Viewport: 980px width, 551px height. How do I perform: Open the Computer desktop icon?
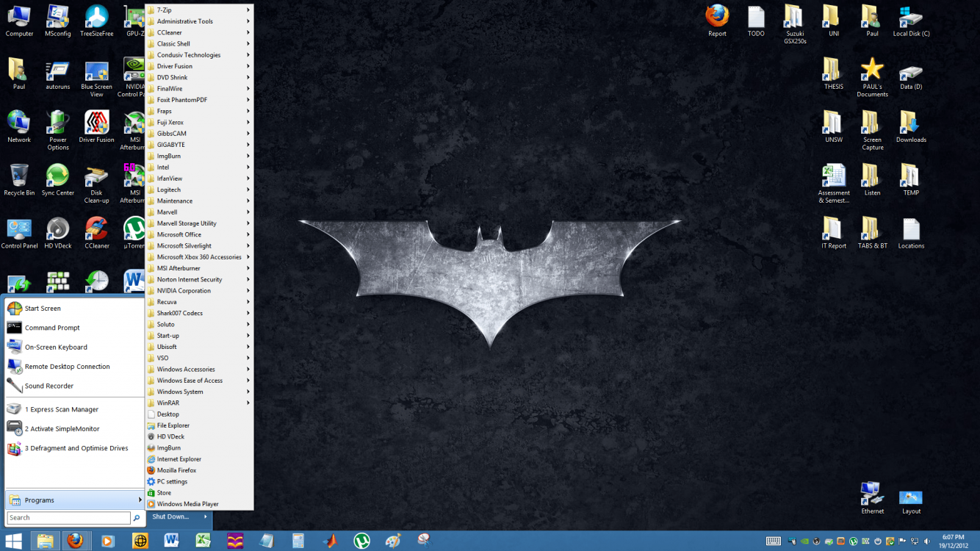(19, 21)
